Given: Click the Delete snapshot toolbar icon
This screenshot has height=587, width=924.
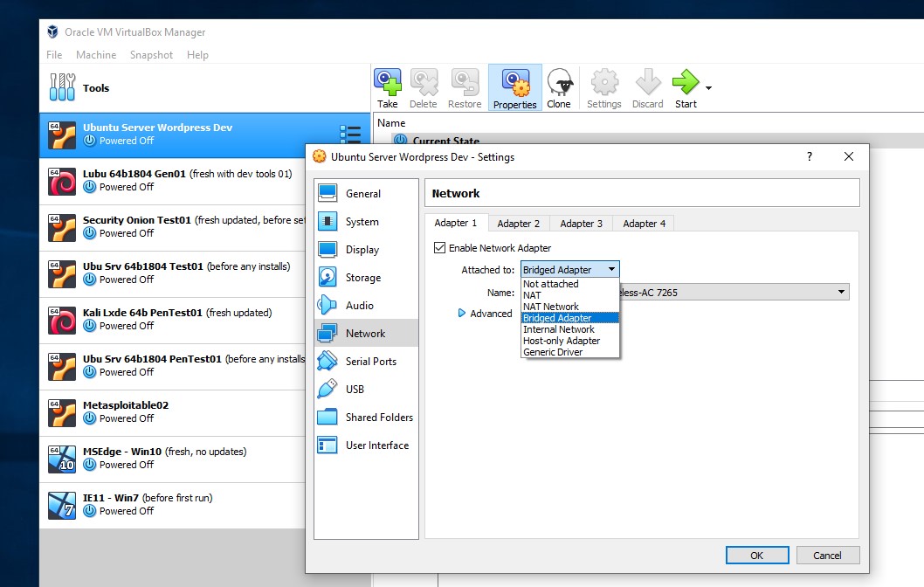Looking at the screenshot, I should point(424,88).
